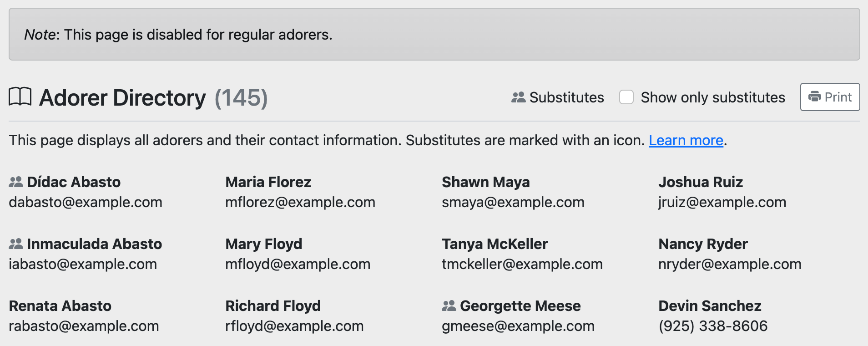Viewport: 868px width, 346px height.
Task: Click substitute icon next to Georgette Meese
Action: click(x=449, y=306)
